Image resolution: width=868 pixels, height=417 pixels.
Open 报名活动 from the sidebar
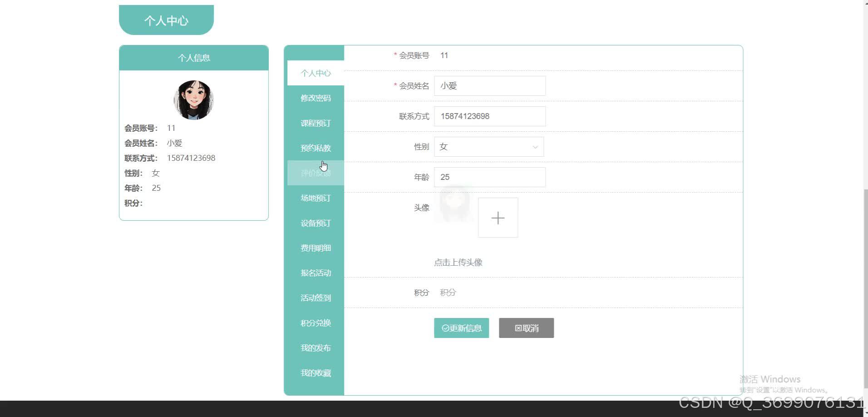tap(316, 273)
